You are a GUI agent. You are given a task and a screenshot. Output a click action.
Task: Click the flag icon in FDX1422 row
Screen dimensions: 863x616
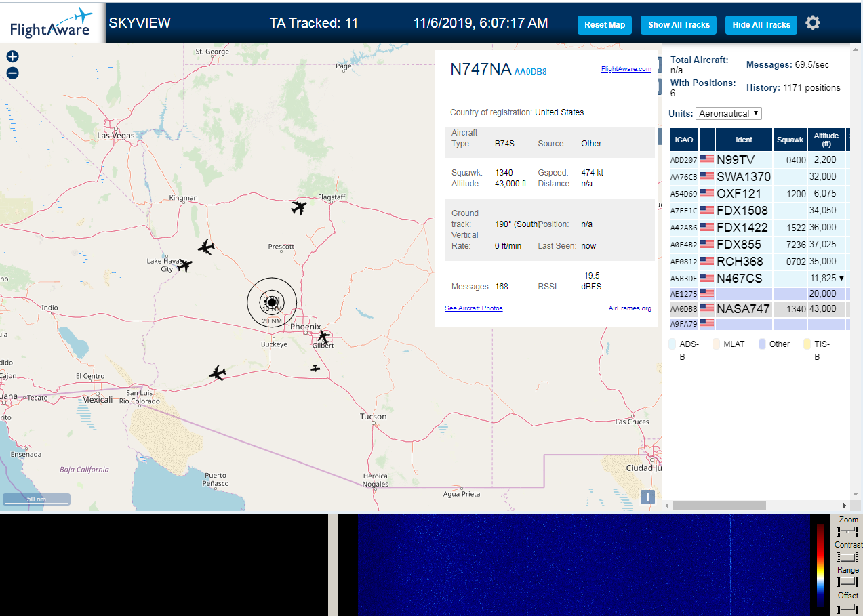pos(707,227)
